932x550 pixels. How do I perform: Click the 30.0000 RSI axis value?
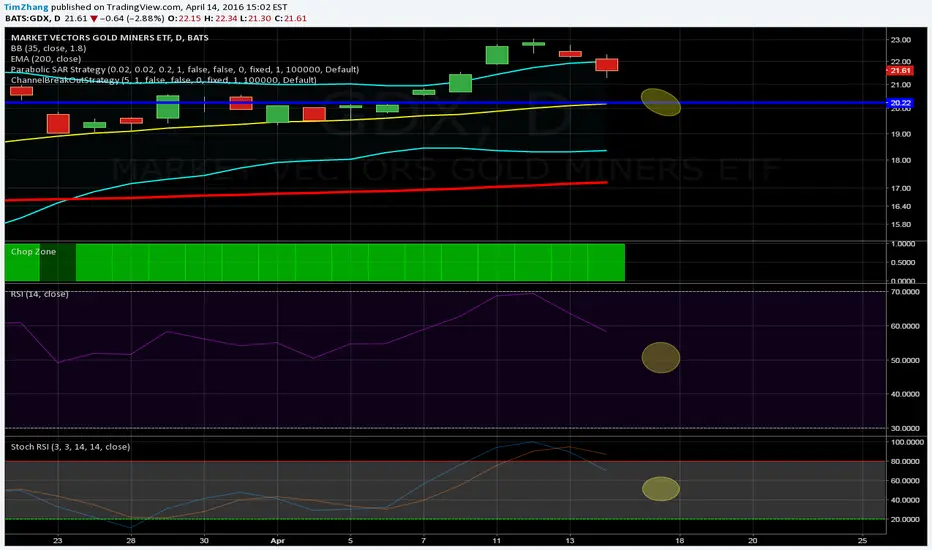[x=905, y=428]
